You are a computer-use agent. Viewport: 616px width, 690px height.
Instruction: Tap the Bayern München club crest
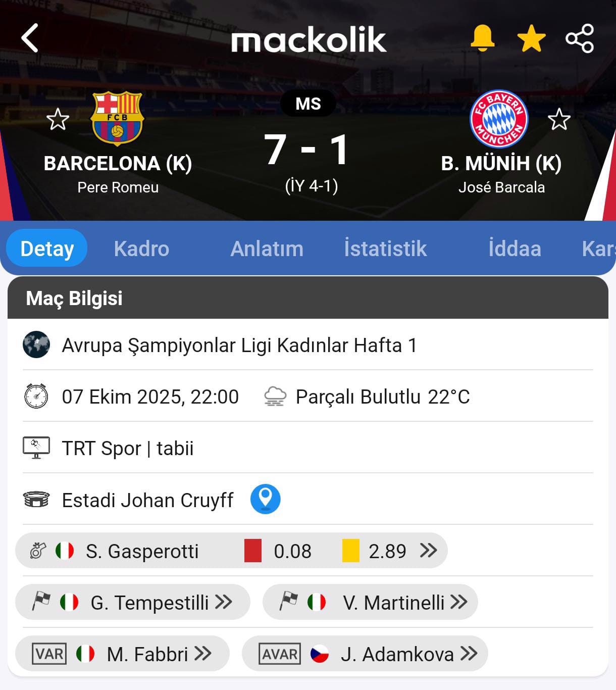[499, 119]
